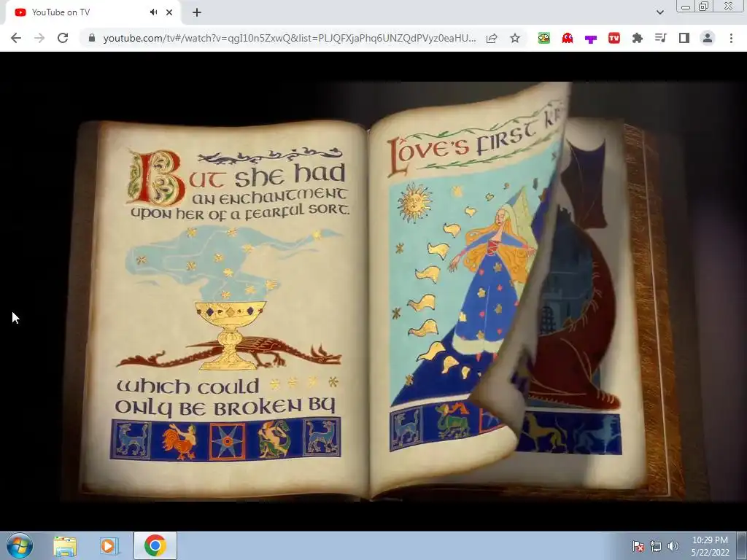
Task: Open the network status tray icon
Action: (x=656, y=546)
